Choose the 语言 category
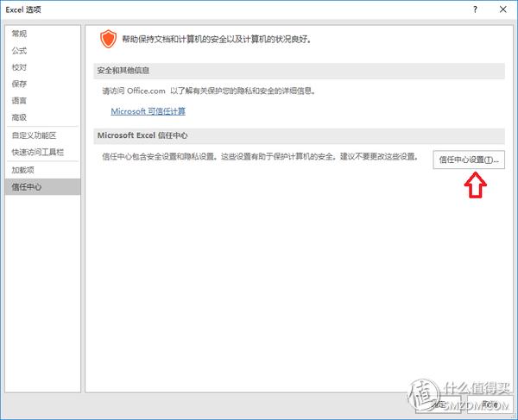Screen dimensions: 518x420 [x=42, y=100]
